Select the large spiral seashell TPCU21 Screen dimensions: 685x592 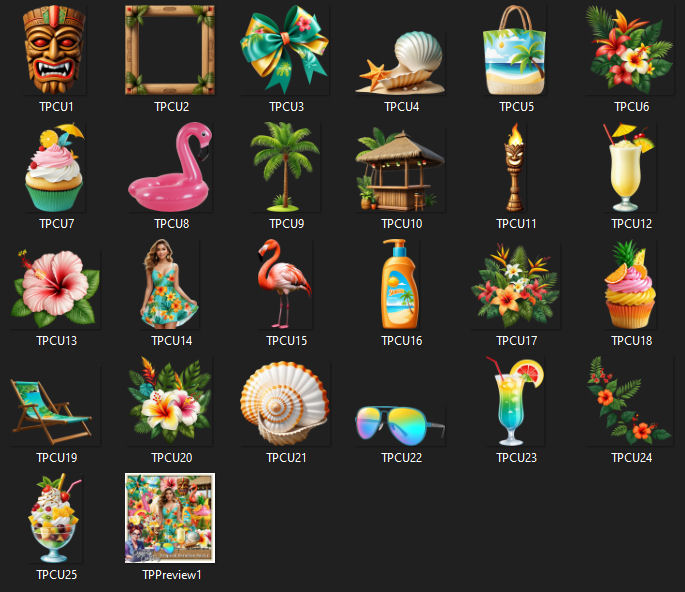click(285, 403)
